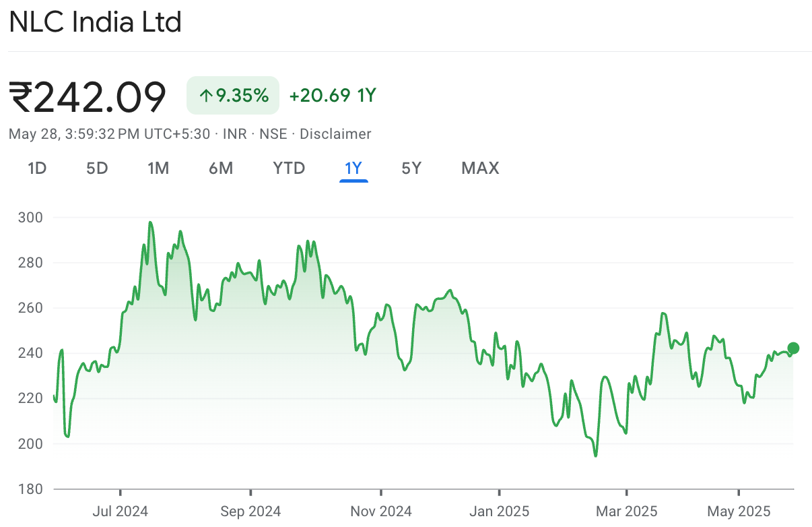Choose the YTD range tab
This screenshot has height=527, width=812.
click(289, 168)
